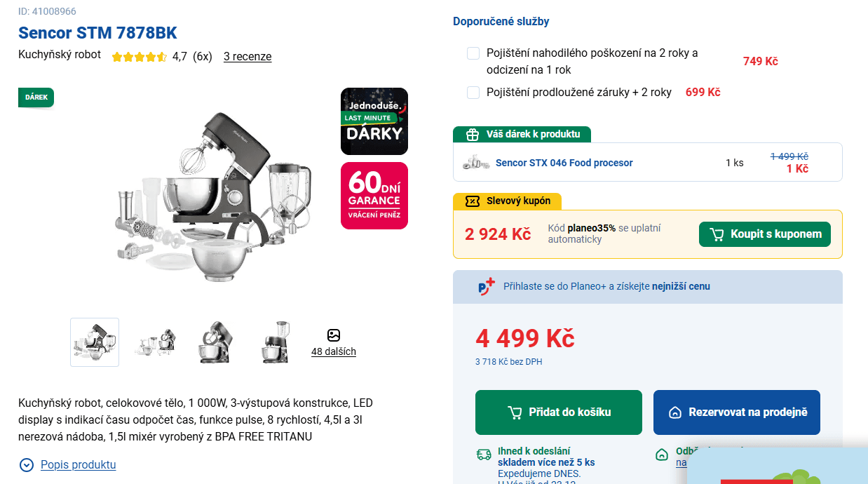The image size is (868, 484).
Task: Click the cart icon inside "Koupit s kuponem"
Action: click(x=717, y=234)
